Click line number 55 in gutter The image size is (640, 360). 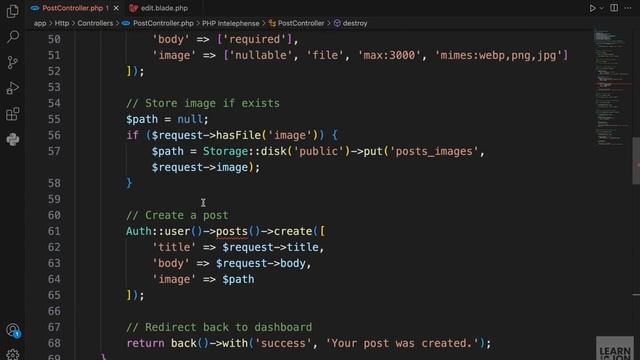(54, 119)
